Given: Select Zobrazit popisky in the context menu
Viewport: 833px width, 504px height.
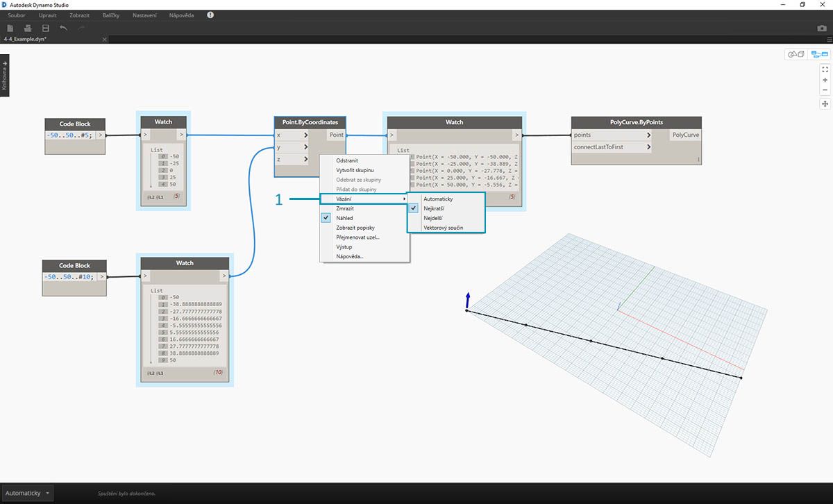Looking at the screenshot, I should coord(364,228).
